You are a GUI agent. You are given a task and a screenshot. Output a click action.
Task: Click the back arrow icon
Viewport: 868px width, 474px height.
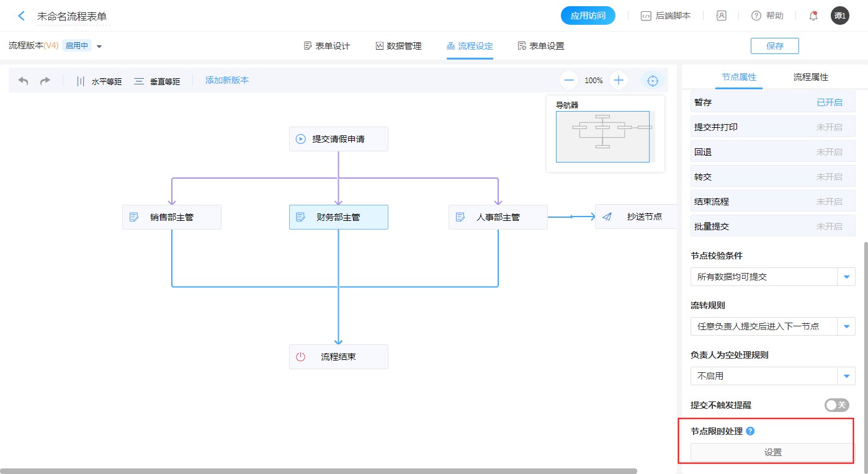coord(22,16)
